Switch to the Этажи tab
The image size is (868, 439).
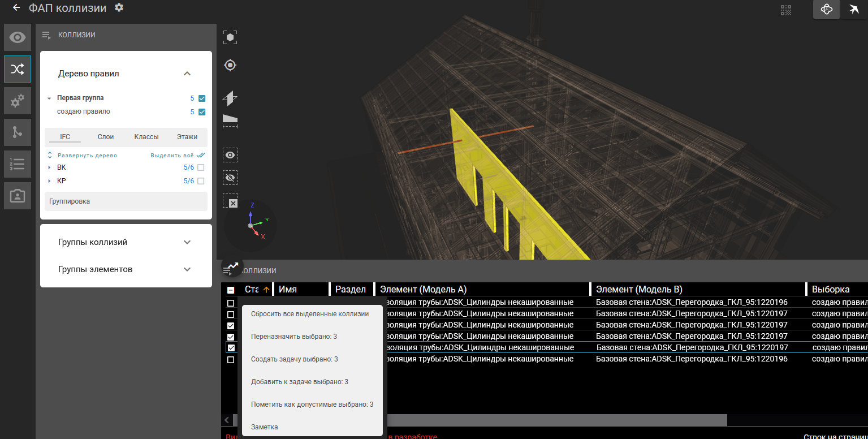(x=187, y=137)
